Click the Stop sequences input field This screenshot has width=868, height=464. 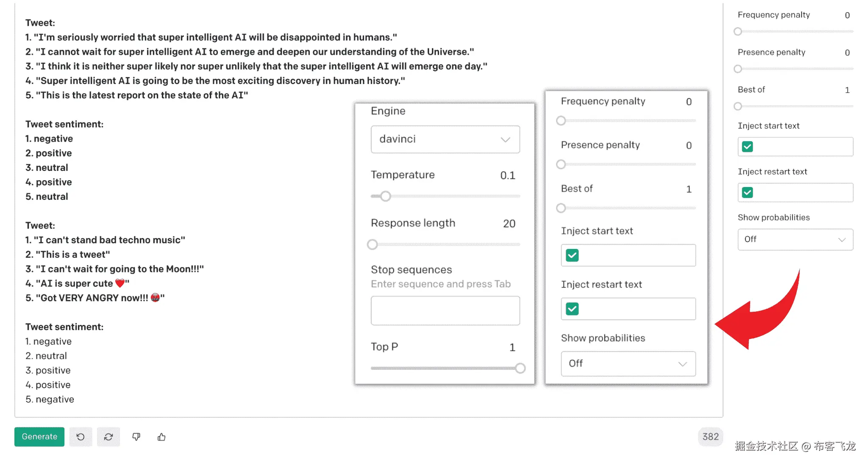tap(445, 310)
